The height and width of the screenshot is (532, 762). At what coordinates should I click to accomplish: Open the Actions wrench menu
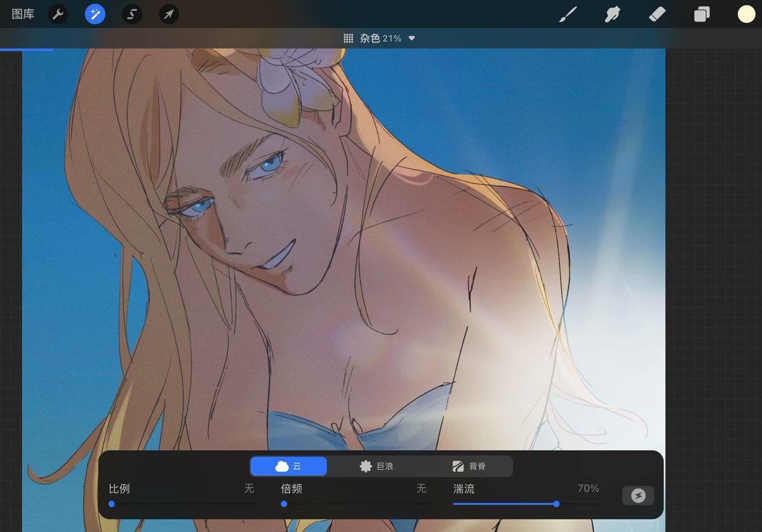click(x=58, y=14)
